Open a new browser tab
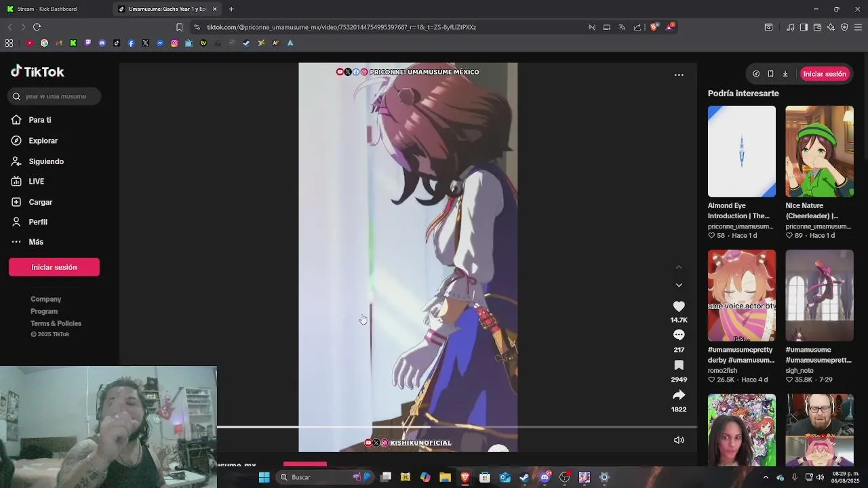Image resolution: width=868 pixels, height=488 pixels. (231, 9)
